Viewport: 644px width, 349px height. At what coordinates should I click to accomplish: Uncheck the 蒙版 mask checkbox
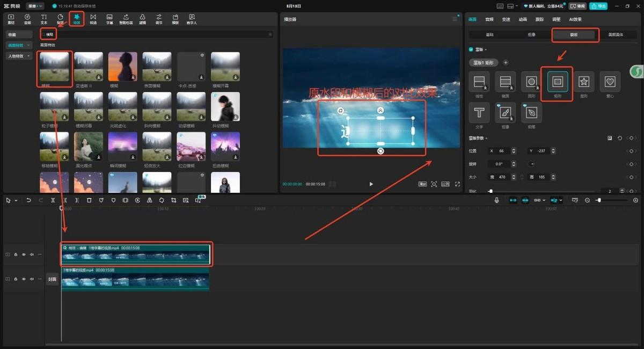click(x=471, y=49)
